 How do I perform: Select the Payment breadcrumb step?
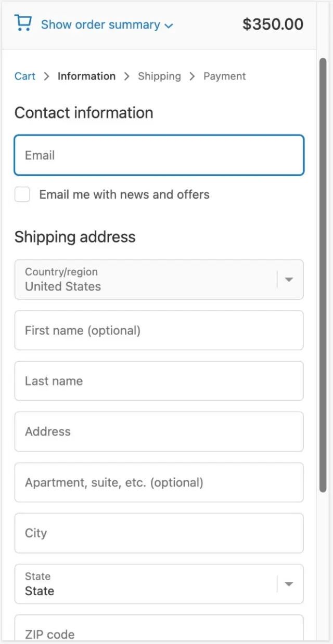[x=224, y=76]
